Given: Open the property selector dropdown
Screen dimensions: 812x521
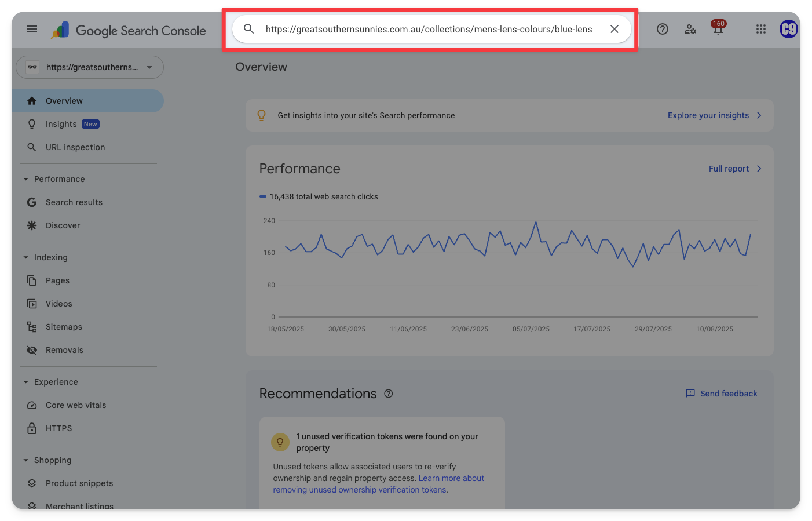Looking at the screenshot, I should pos(90,67).
